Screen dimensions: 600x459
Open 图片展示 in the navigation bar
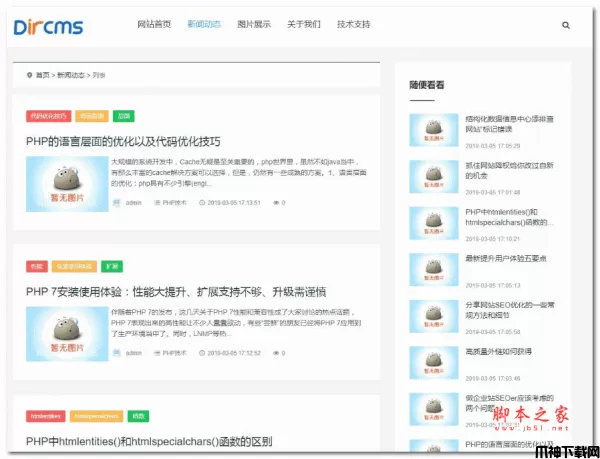pyautogui.click(x=254, y=24)
